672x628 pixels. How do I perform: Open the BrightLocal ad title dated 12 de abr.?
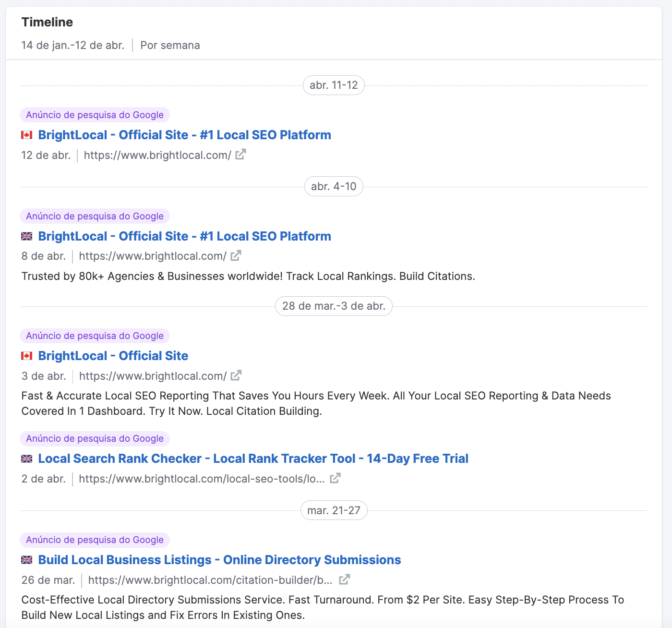(184, 135)
